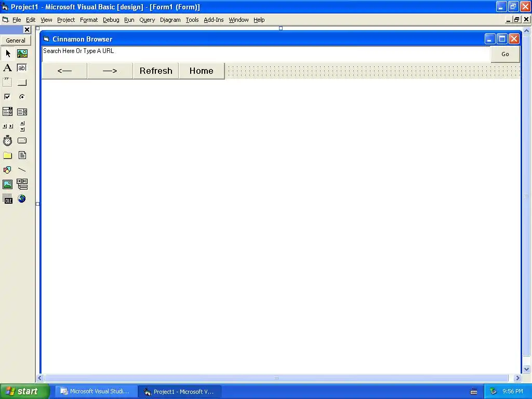
Task: Click the Search Here Or Type A URL box
Action: (267, 54)
